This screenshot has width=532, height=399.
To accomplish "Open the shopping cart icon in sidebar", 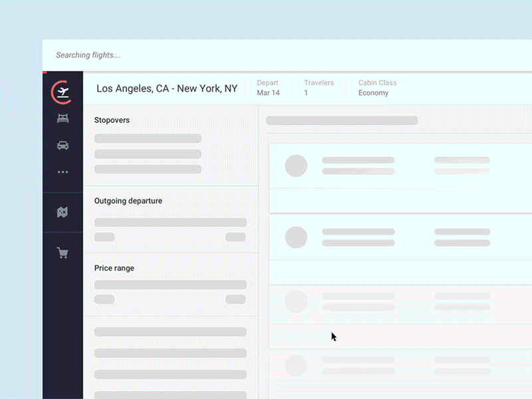I will tap(63, 251).
